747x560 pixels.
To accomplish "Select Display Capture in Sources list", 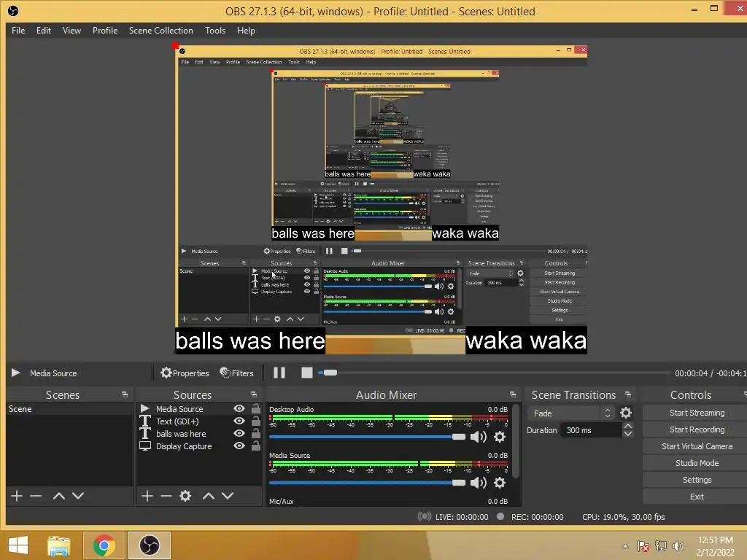I will coord(184,446).
